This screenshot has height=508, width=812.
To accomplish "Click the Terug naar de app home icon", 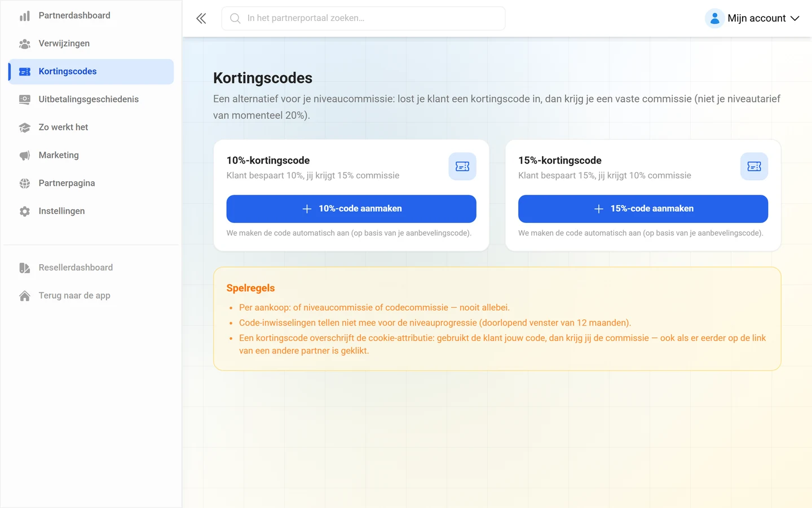I will 25,296.
